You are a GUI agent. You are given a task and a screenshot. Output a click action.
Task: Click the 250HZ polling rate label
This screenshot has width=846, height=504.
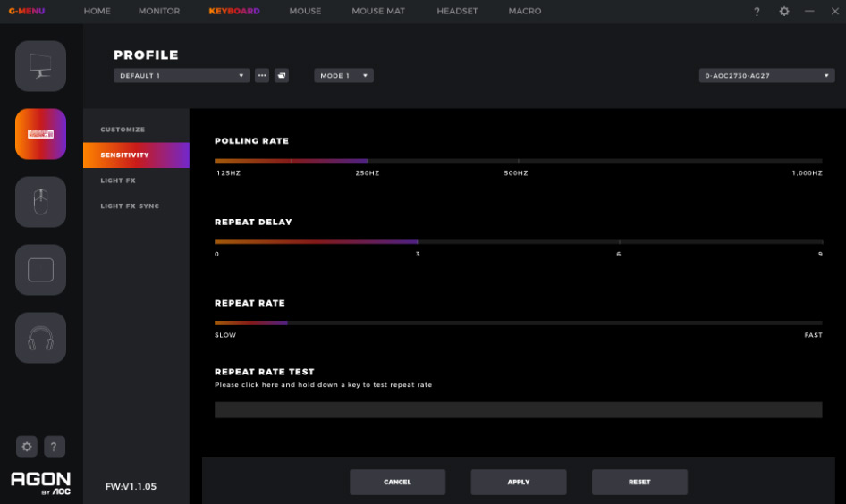(368, 173)
